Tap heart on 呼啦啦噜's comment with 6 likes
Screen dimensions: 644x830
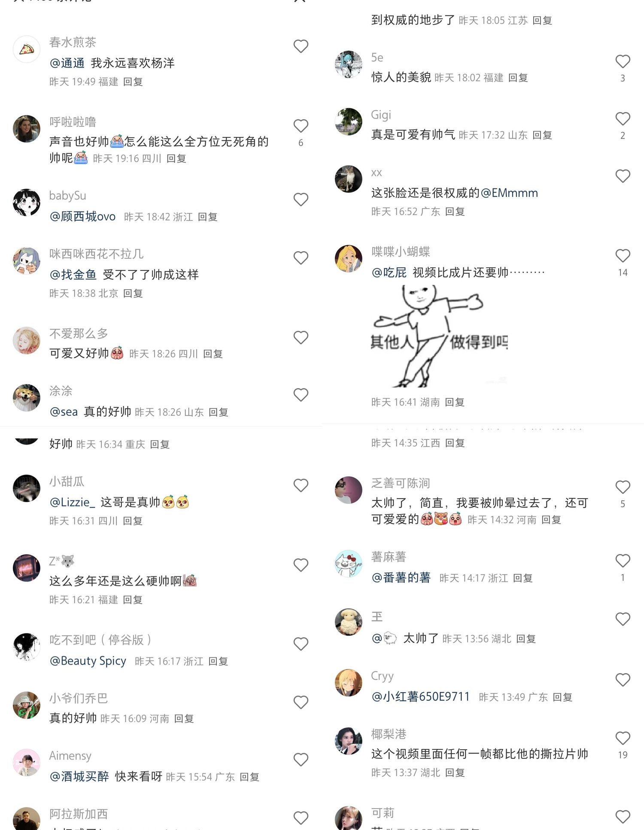point(301,126)
